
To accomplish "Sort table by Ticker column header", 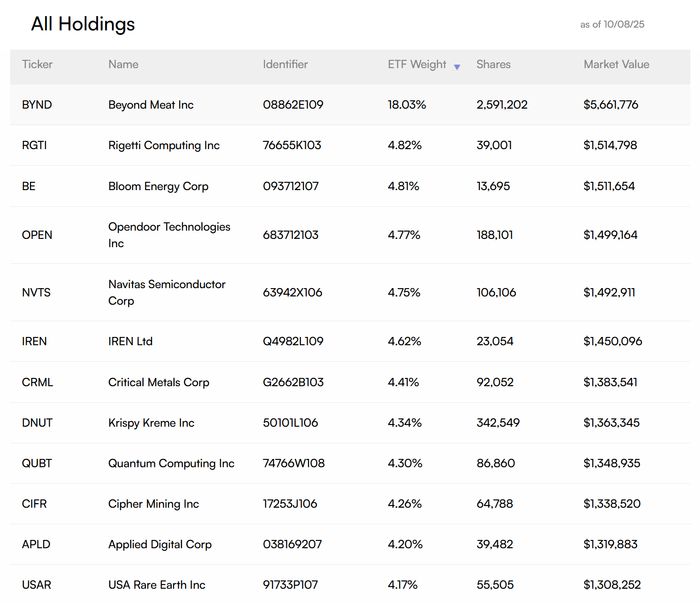I will (x=37, y=64).
